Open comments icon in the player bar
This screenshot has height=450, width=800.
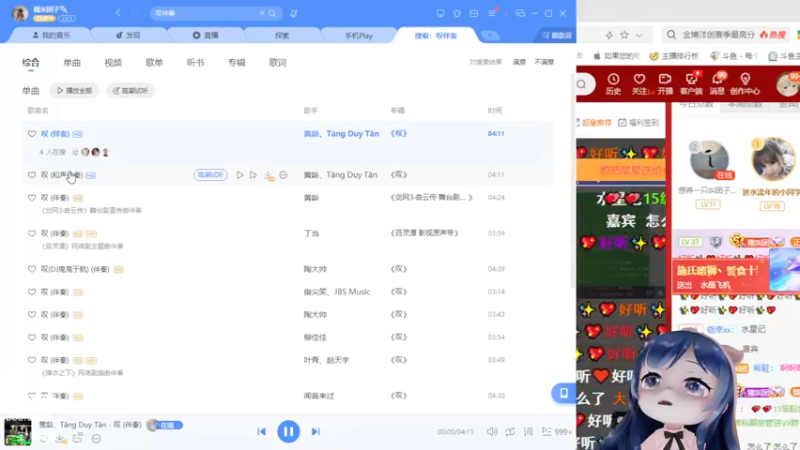click(78, 438)
